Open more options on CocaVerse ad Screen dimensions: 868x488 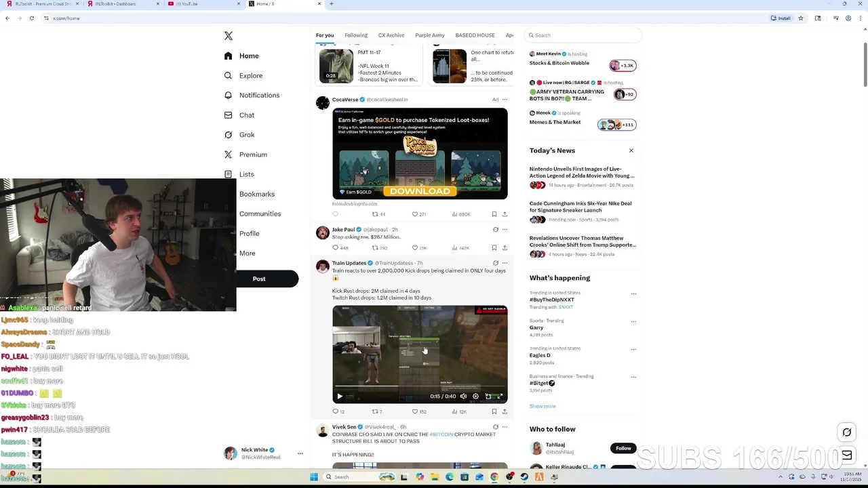tap(505, 100)
